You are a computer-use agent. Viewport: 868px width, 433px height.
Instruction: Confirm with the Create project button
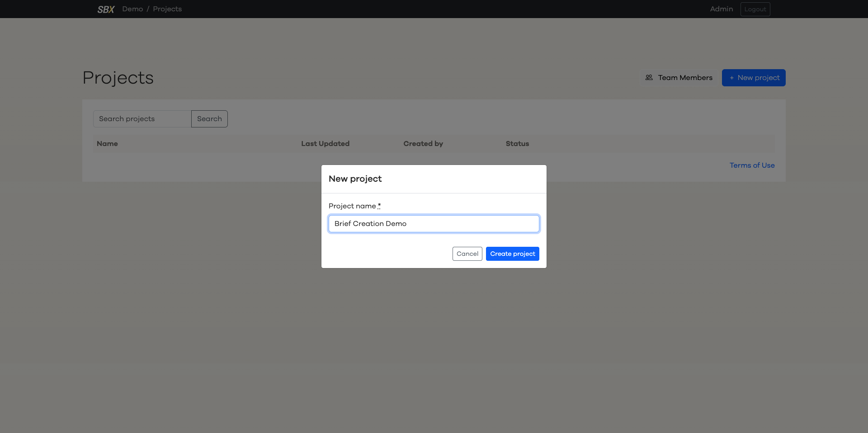coord(512,254)
